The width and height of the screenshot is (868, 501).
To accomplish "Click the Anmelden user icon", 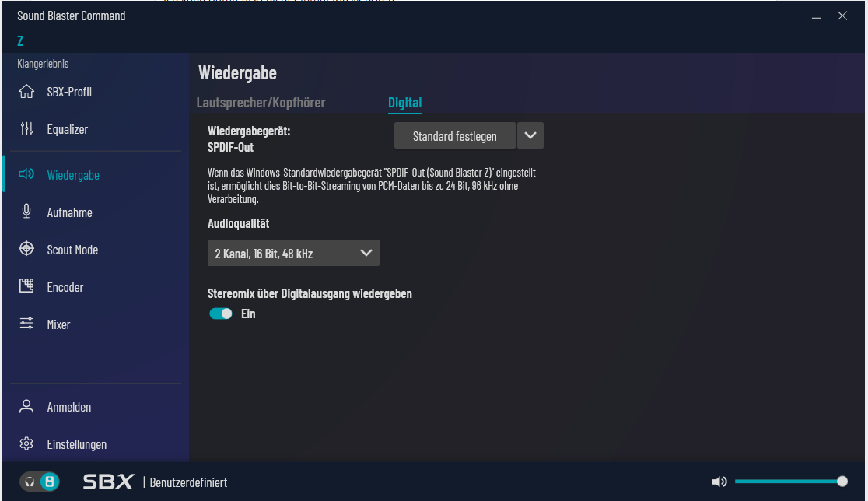I will coord(26,406).
